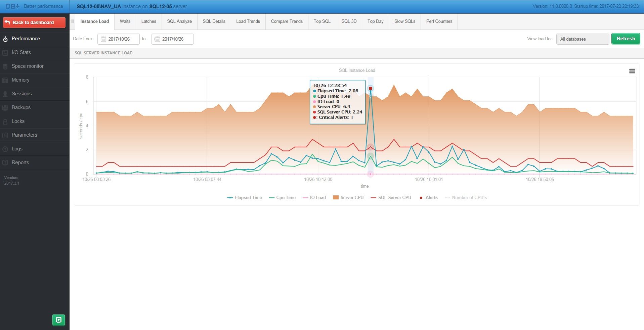Open Backups via the disk icon
The image size is (644, 330).
click(5, 107)
